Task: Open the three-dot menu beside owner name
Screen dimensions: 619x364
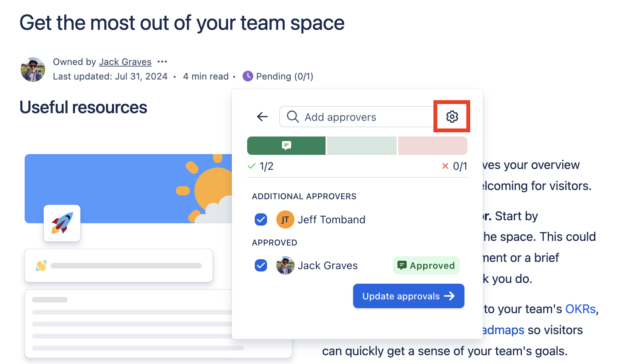Action: [162, 62]
